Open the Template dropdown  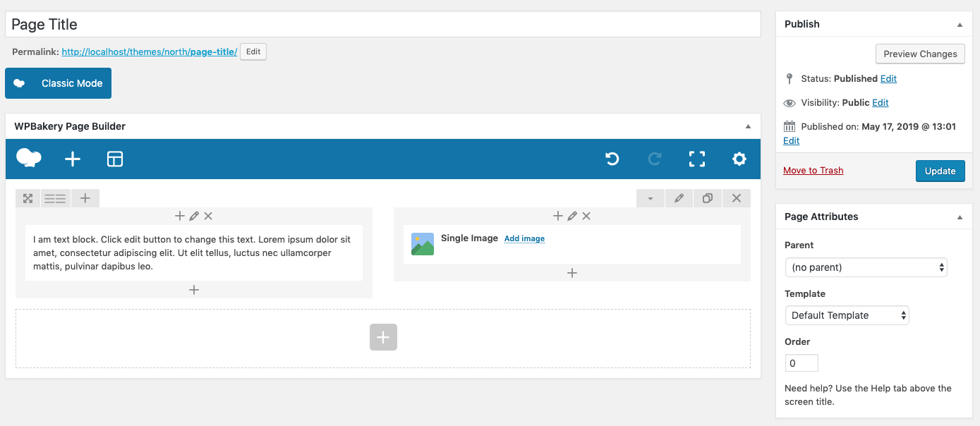[847, 315]
